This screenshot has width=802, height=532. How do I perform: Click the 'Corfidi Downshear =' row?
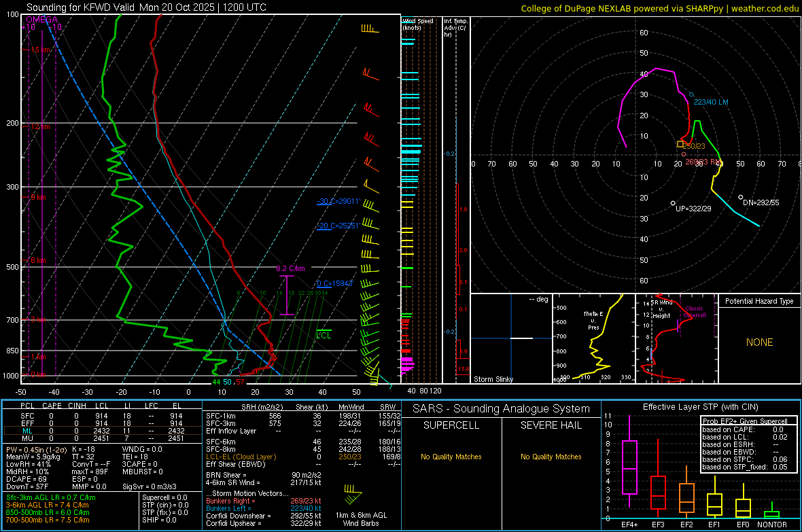pos(264,516)
